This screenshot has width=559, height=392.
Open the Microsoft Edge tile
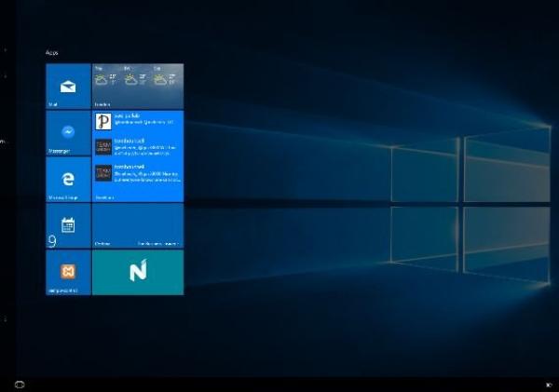pos(68,179)
